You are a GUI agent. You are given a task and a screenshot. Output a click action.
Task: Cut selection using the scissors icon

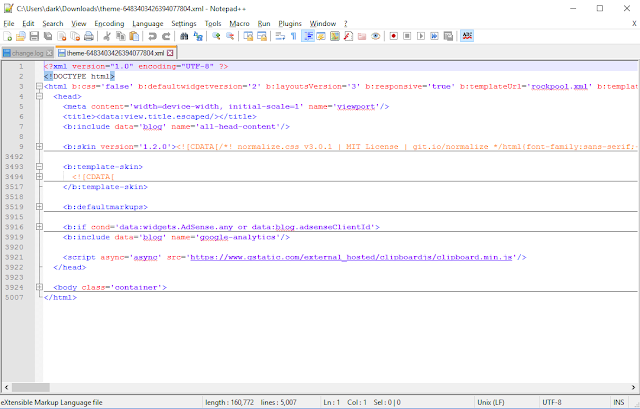tap(107, 36)
